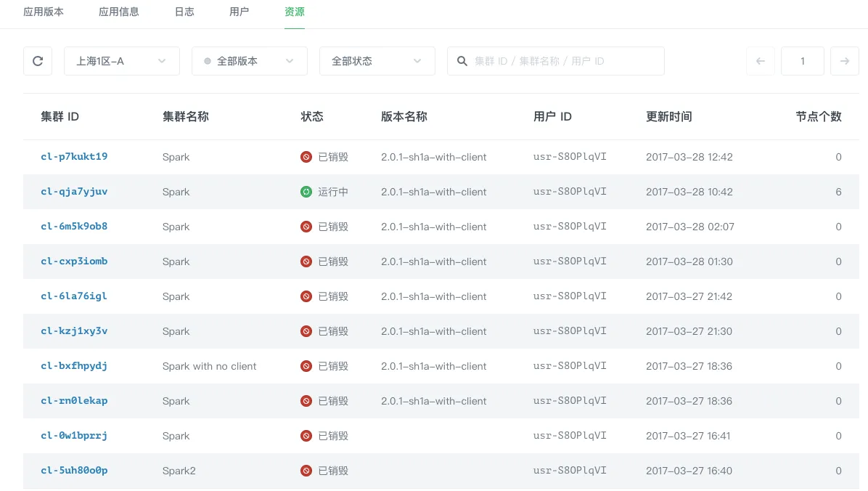Click the red 已销毁 status icon for cl-p7kukt19
The height and width of the screenshot is (491, 868).
306,157
